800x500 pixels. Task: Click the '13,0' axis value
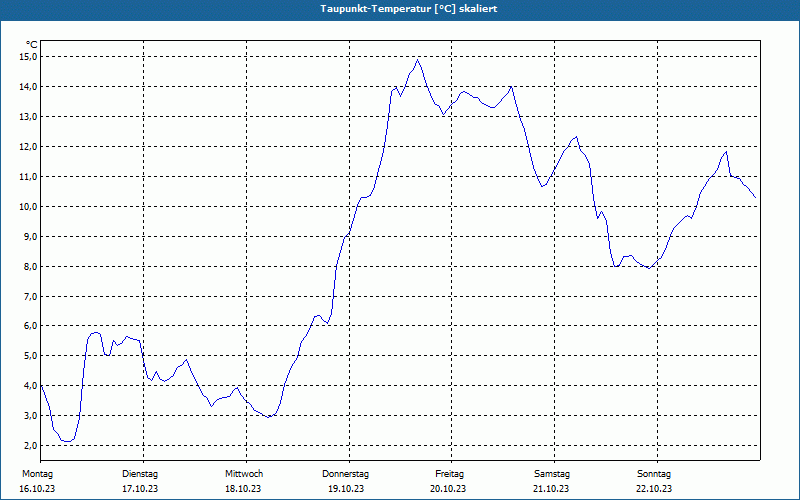[x=29, y=117]
